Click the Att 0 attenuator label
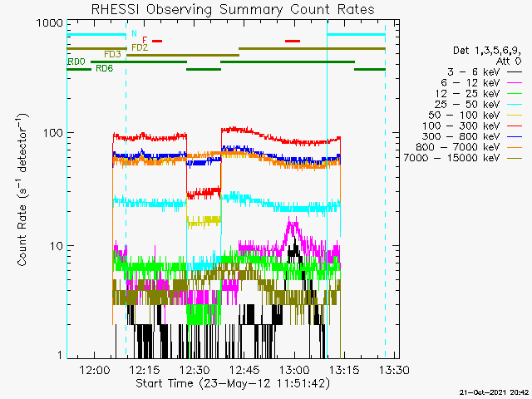Viewport: 532px width, 399px height. point(509,62)
